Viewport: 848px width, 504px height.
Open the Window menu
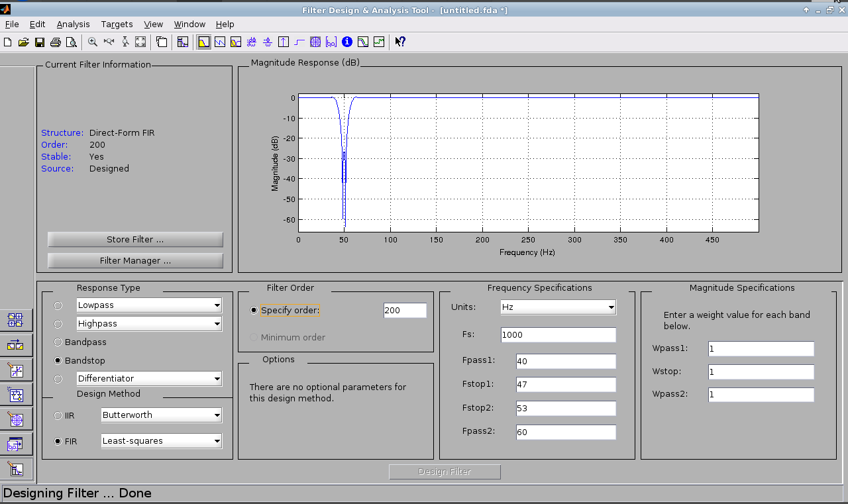pyautogui.click(x=189, y=24)
